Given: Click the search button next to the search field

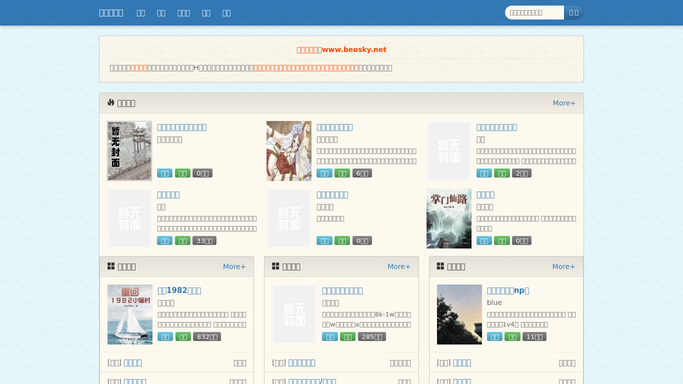Looking at the screenshot, I should coord(574,13).
